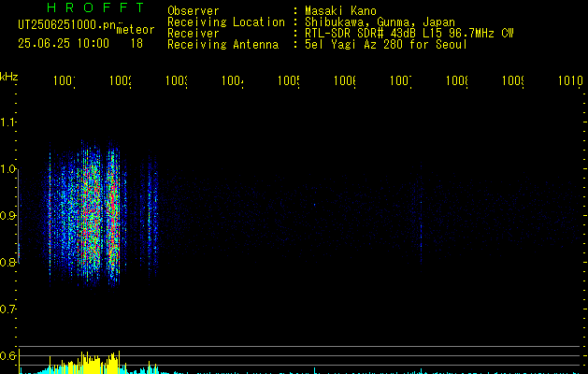Click the Receiver label
The width and height of the screenshot is (588, 374).
[x=194, y=34]
